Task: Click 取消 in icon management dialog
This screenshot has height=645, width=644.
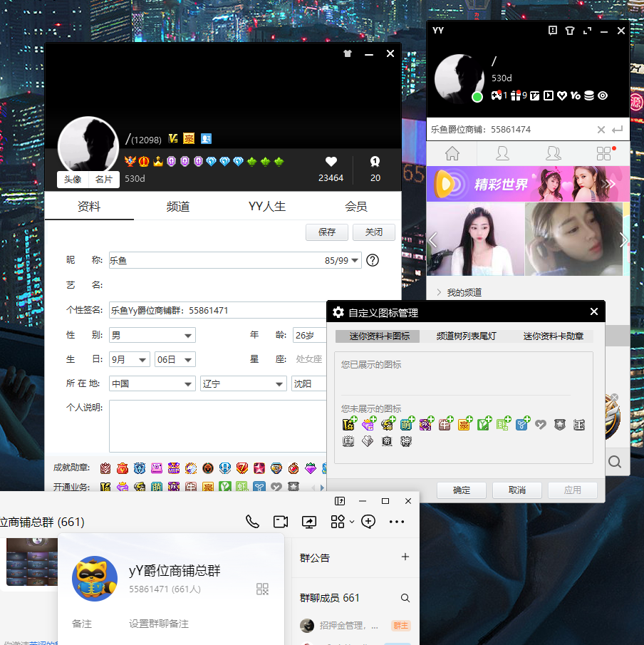Action: point(517,490)
